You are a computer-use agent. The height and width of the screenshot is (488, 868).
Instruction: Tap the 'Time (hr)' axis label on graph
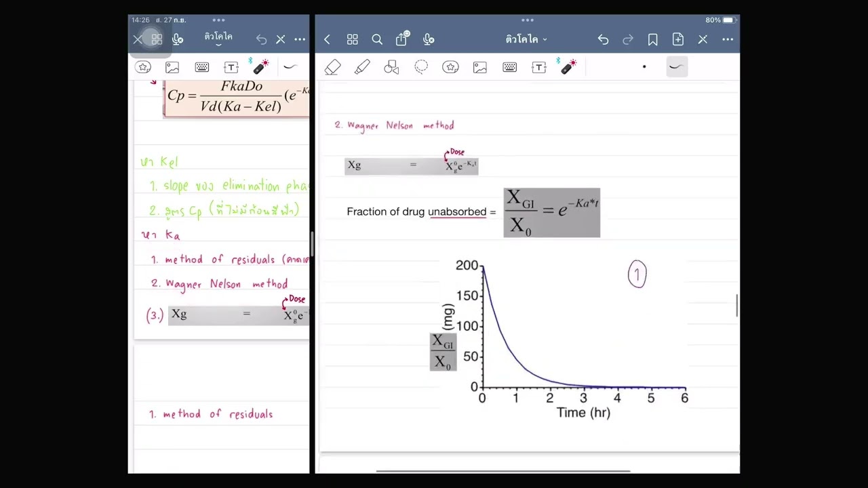click(x=583, y=413)
